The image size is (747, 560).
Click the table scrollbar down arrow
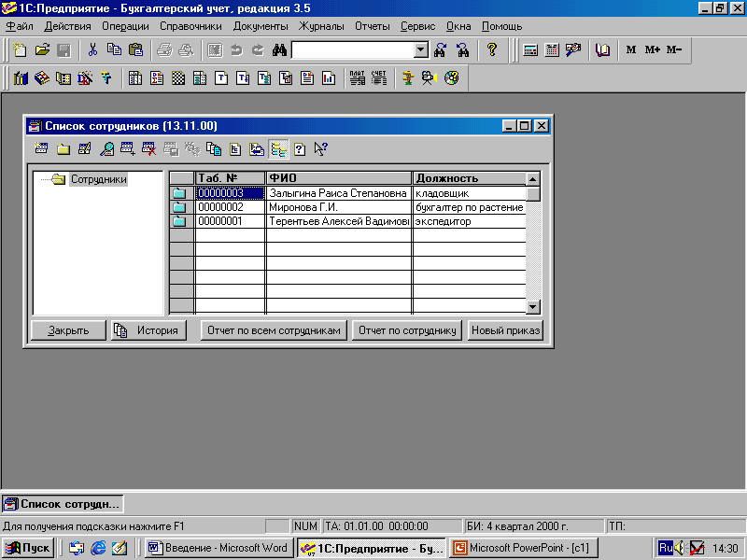coord(533,307)
